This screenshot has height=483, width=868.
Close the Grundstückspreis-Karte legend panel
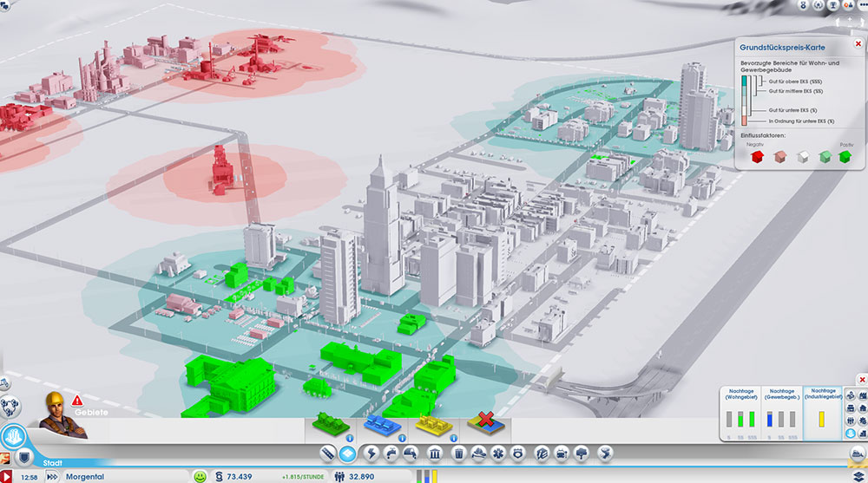(858, 43)
